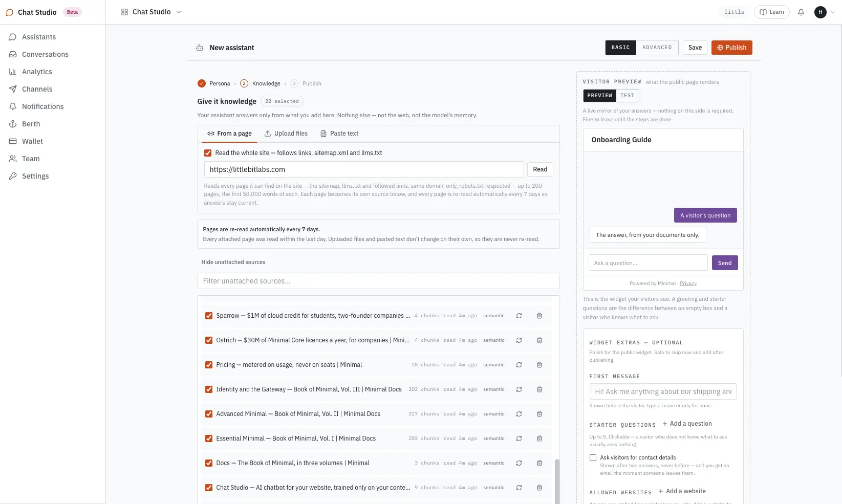Uncheck the Pricing source checkbox
Screen dimensions: 842x504
[x=209, y=365]
